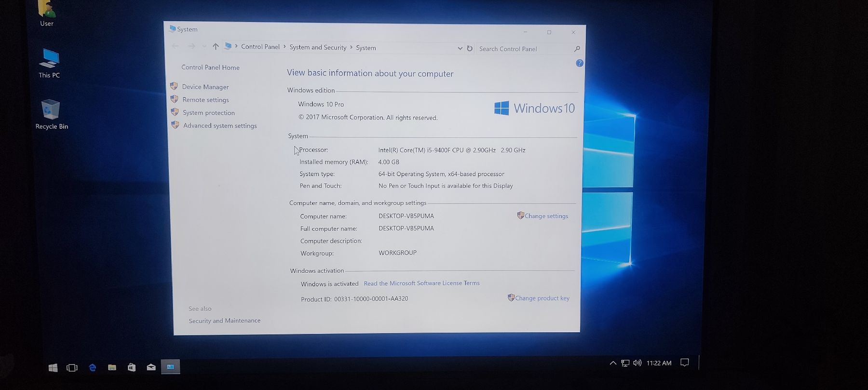
Task: Click Change settings for computer name
Action: coord(546,216)
